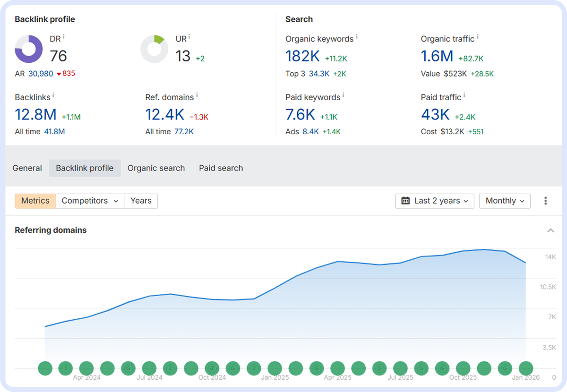567x392 pixels.
Task: Open the Competitors dropdown
Action: (x=90, y=201)
